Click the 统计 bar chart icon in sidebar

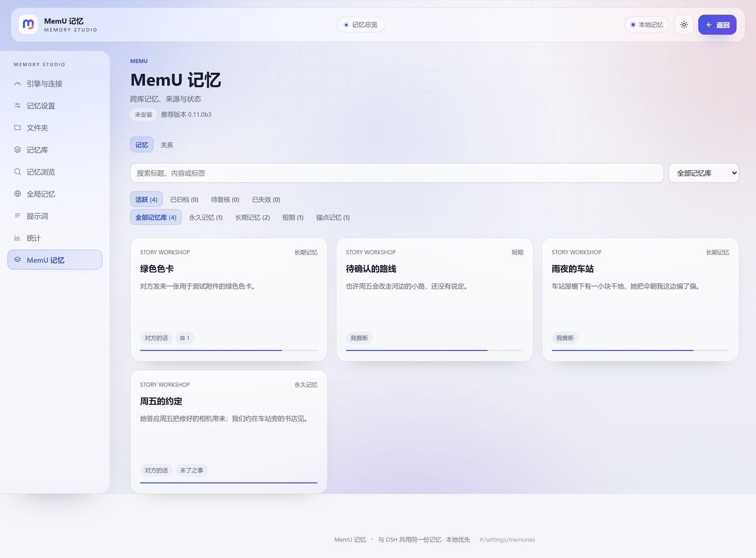pyautogui.click(x=17, y=238)
